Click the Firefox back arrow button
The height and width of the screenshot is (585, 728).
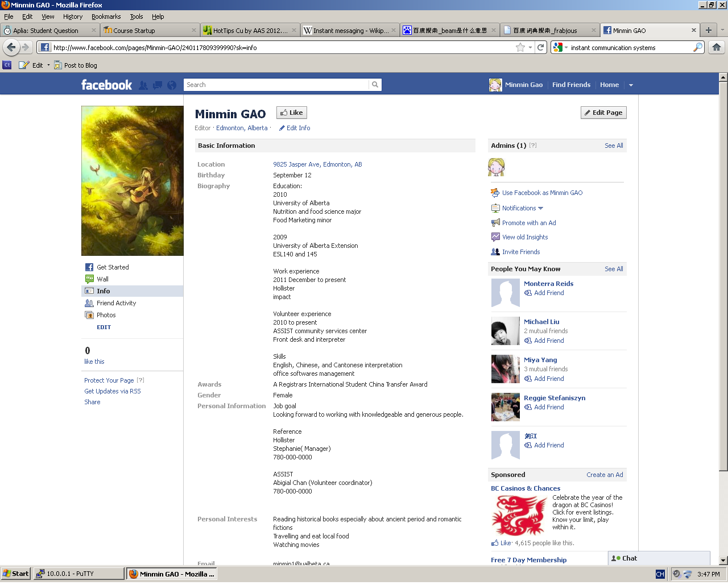(11, 47)
